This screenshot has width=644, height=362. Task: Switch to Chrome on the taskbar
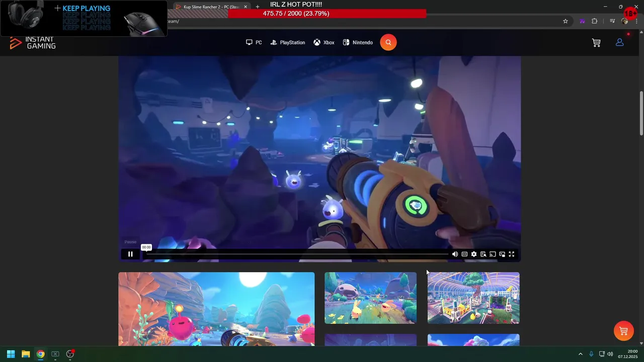tap(40, 354)
